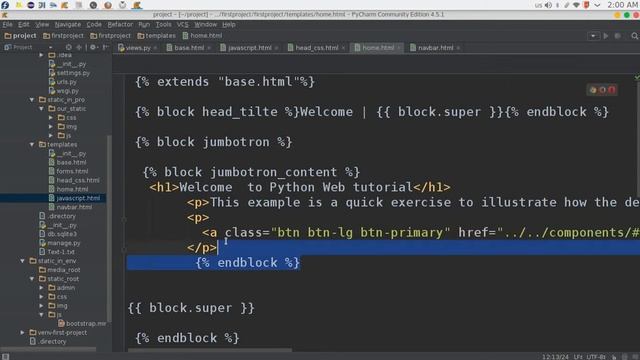Screen dimensions: 640x360
Task: Click the Debug icon in toolbar
Action: pyautogui.click(x=618, y=36)
